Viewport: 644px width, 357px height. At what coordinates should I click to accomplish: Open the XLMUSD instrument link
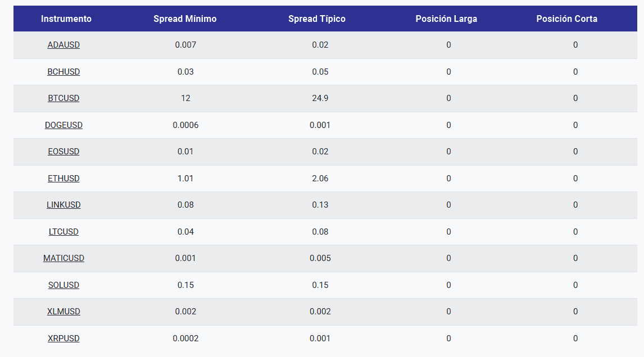[64, 312]
